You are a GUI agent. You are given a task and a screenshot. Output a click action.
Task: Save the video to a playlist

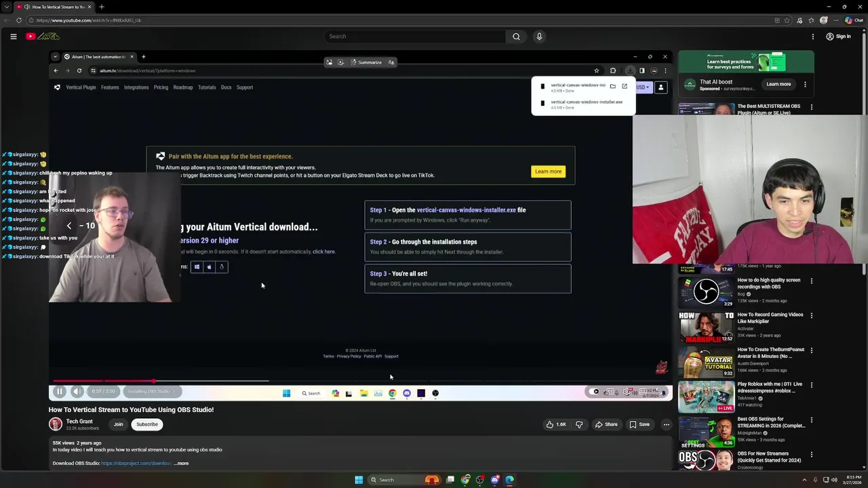pyautogui.click(x=639, y=424)
